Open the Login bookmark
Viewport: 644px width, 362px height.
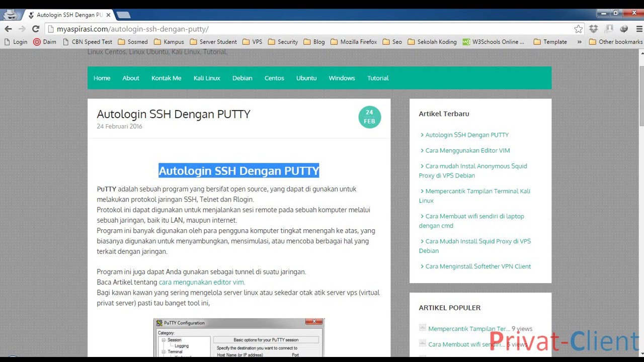point(16,42)
